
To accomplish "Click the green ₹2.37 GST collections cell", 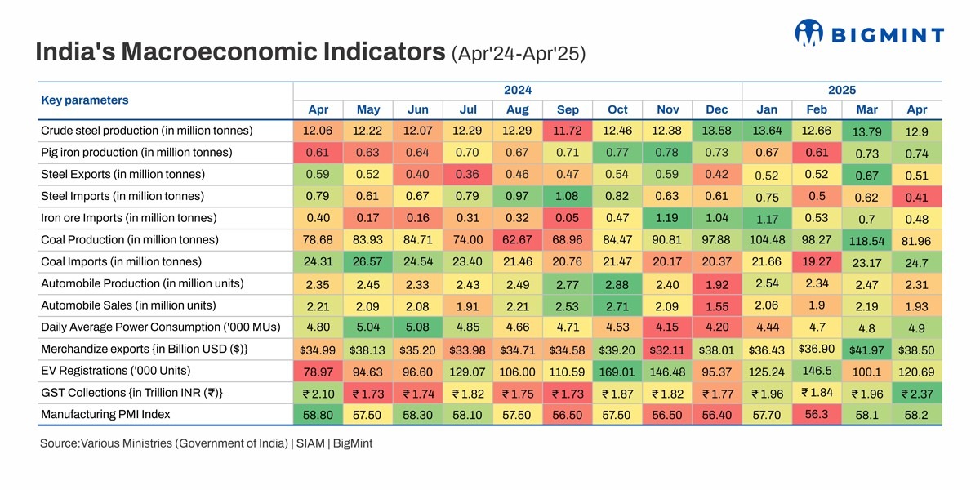I will 917,394.
